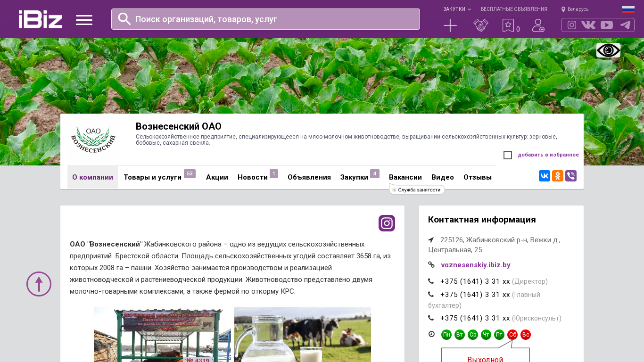Toggle the eye accessibility view mode
The width and height of the screenshot is (644, 362).
pos(608,50)
